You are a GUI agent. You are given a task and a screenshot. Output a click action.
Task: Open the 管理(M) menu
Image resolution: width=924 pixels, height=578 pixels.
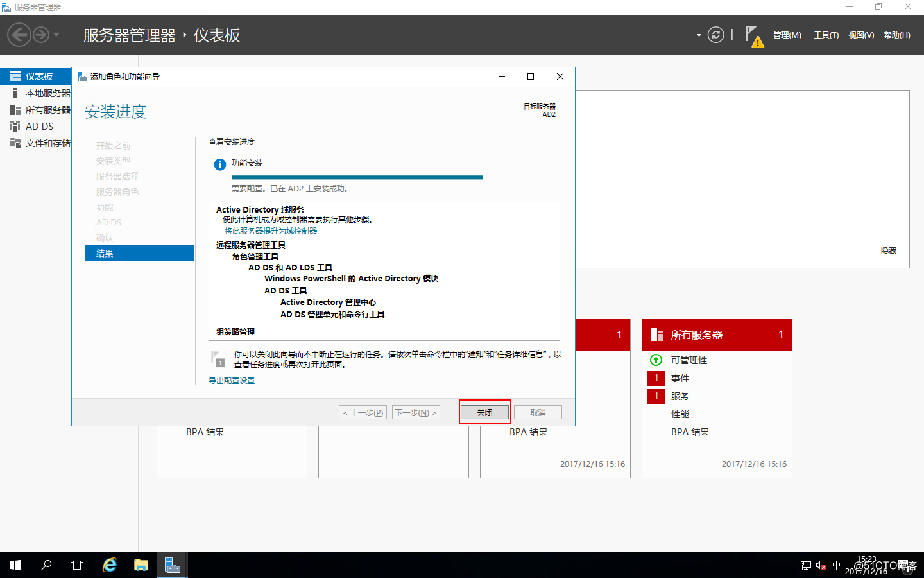pos(787,35)
